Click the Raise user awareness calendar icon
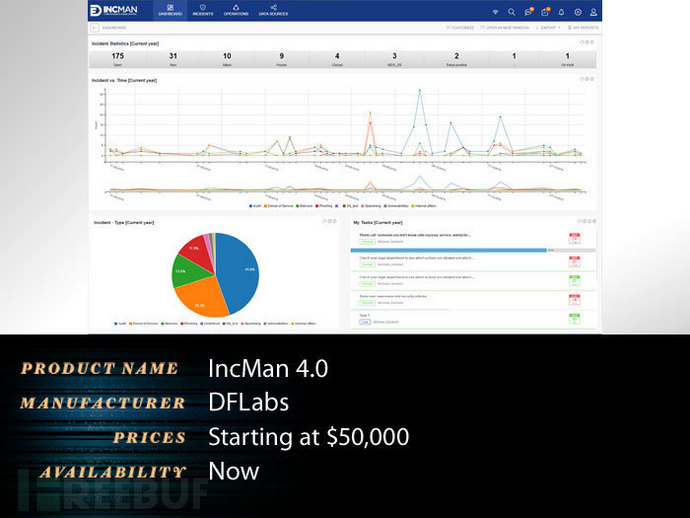This screenshot has width=690, height=518. tap(574, 300)
